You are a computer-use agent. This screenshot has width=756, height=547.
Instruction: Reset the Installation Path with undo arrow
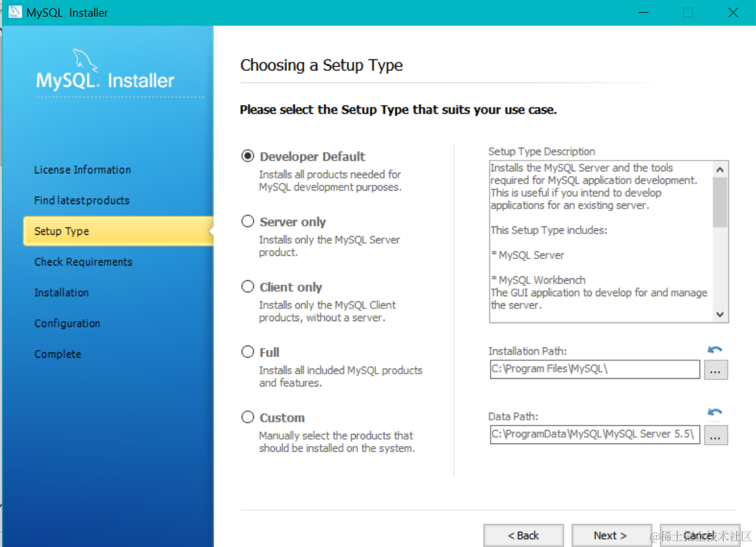pyautogui.click(x=714, y=350)
